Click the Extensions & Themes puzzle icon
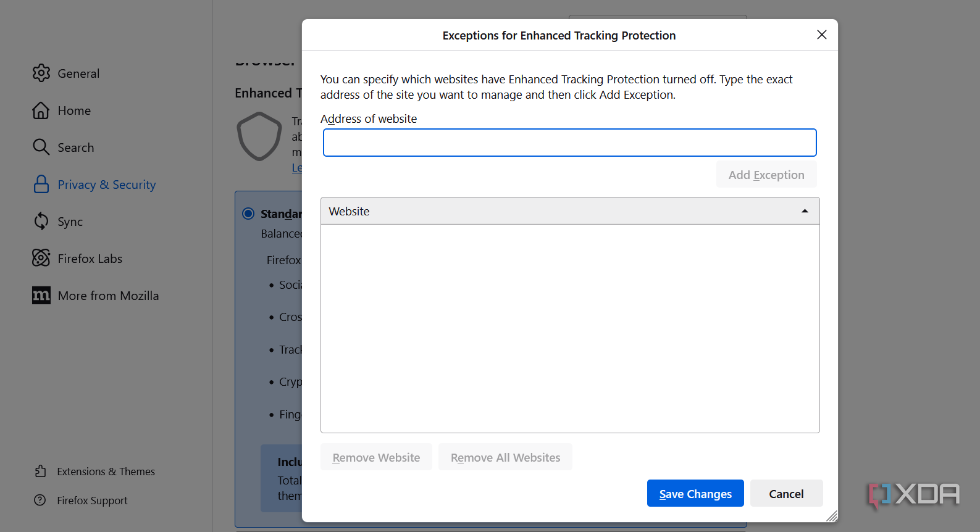The width and height of the screenshot is (980, 532). click(x=41, y=472)
